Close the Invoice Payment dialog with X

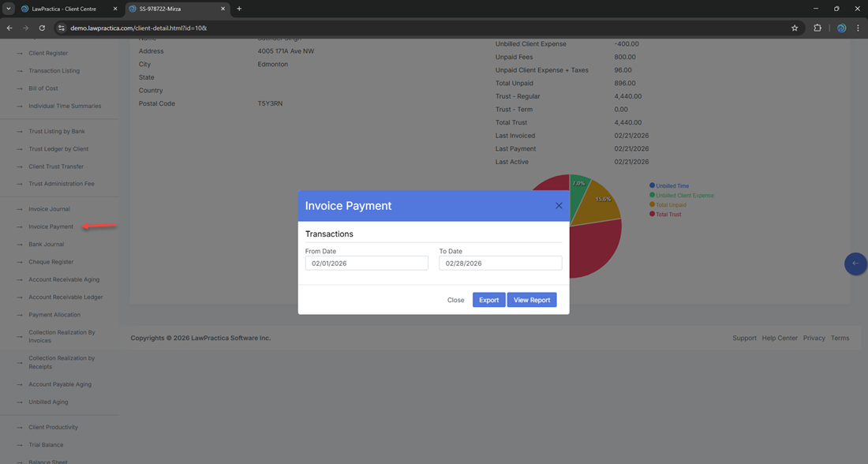click(x=559, y=206)
